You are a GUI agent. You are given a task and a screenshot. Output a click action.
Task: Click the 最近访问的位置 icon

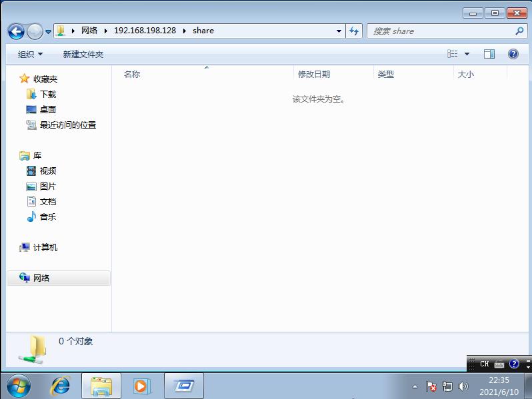31,125
